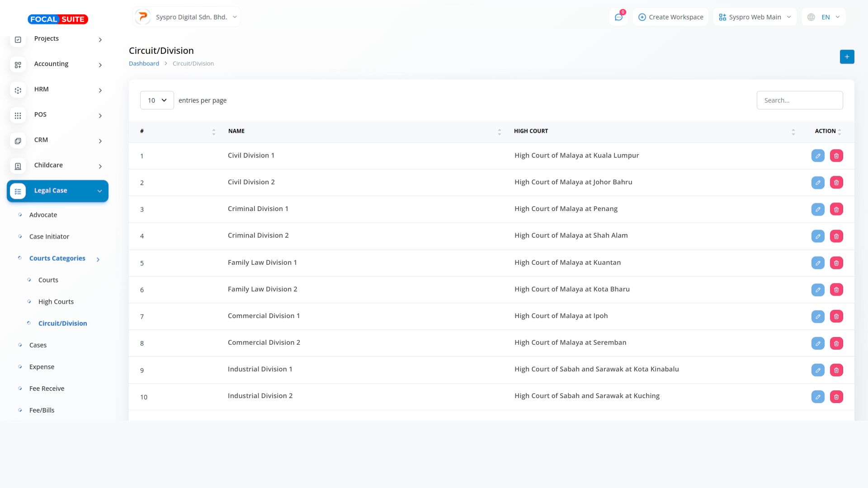Click trash icon for Industrial Division 2
The width and height of the screenshot is (868, 488).
coord(836,397)
